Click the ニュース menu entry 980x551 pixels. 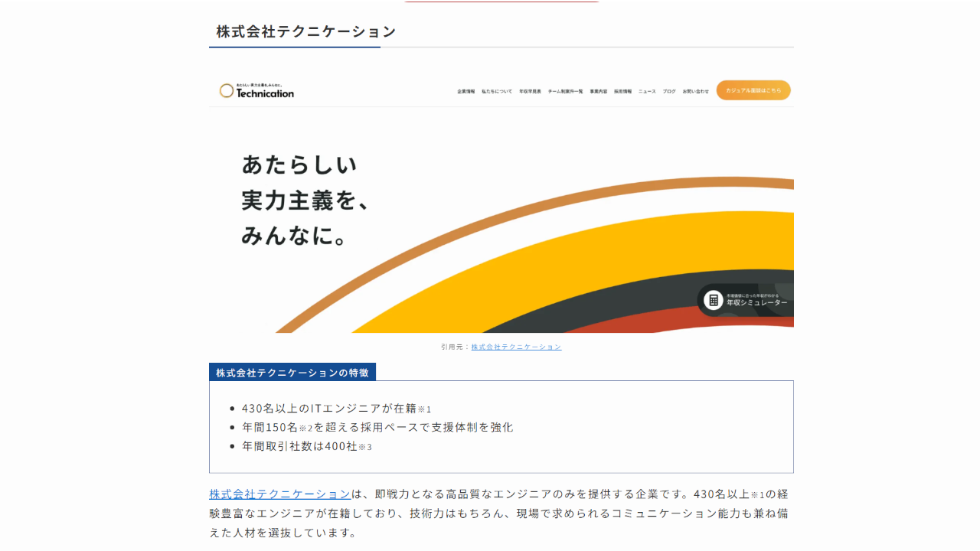coord(647,90)
